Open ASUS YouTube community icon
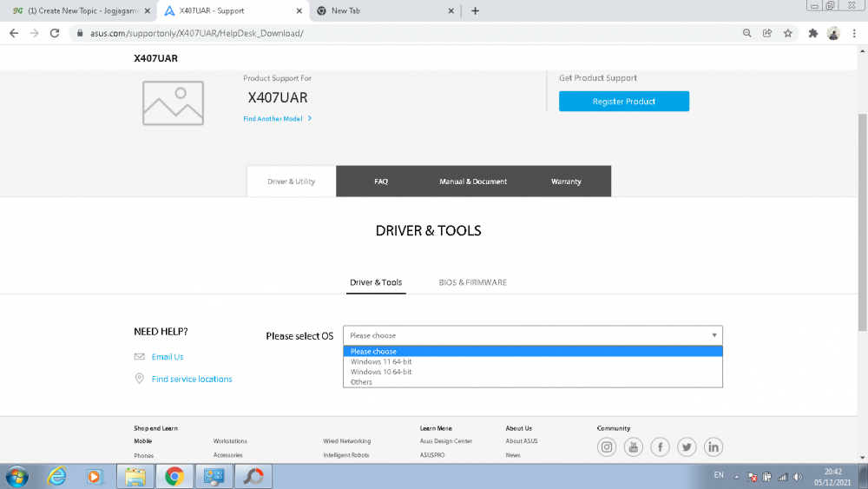The width and height of the screenshot is (868, 489). point(634,447)
